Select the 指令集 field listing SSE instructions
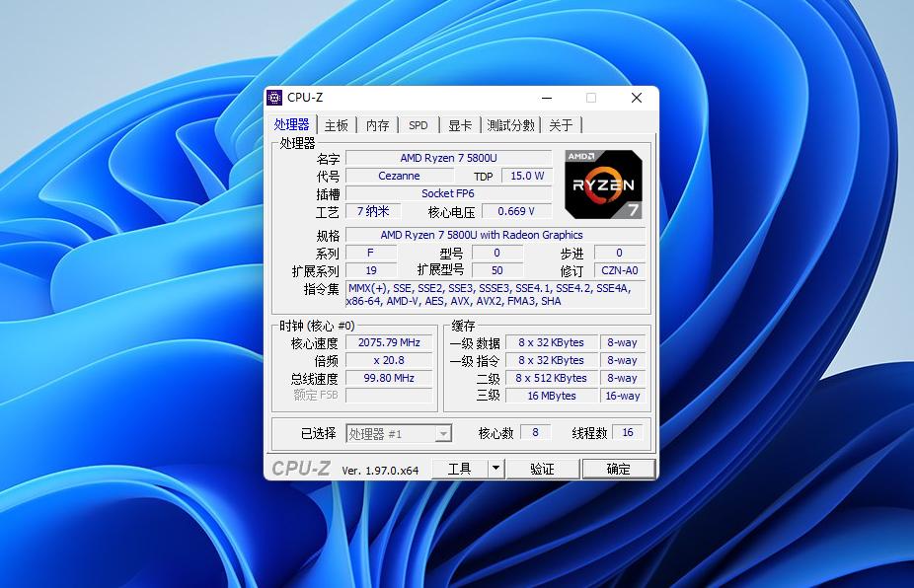Image resolution: width=914 pixels, height=588 pixels. click(x=495, y=293)
